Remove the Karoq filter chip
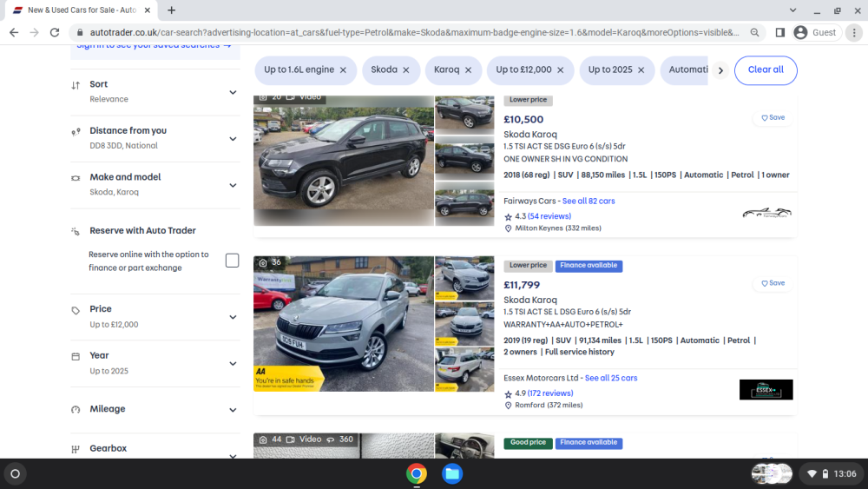This screenshot has width=868, height=489. [469, 70]
